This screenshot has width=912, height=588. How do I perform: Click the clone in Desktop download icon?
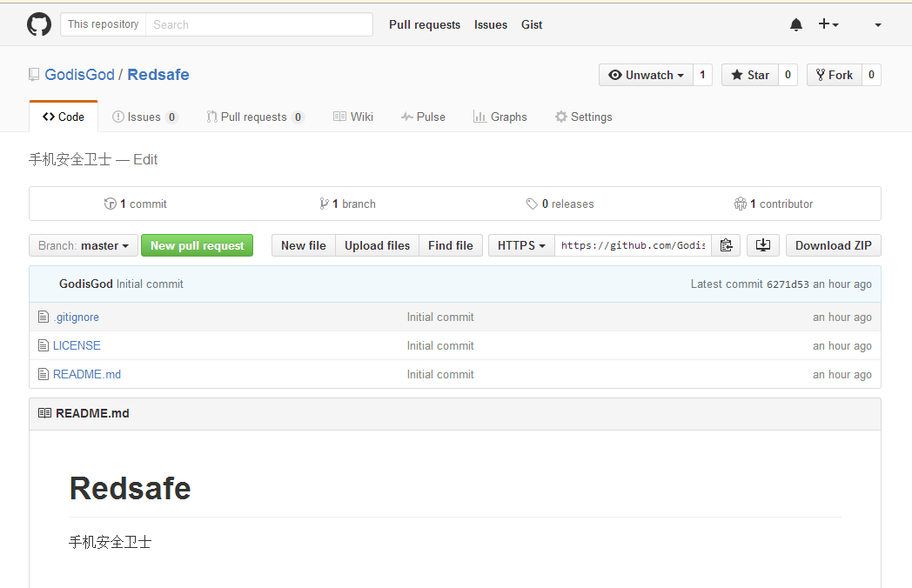coord(762,245)
